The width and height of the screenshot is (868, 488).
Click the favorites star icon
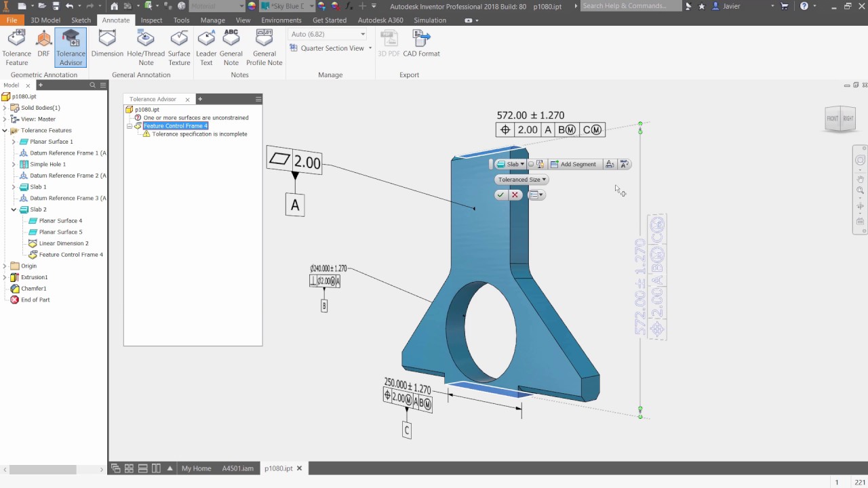pyautogui.click(x=702, y=6)
